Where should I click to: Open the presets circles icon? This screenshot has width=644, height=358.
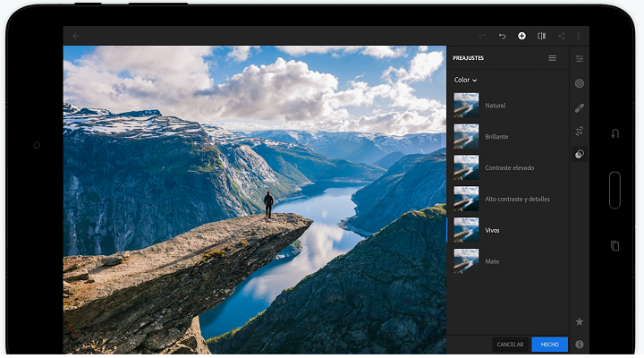pos(580,154)
